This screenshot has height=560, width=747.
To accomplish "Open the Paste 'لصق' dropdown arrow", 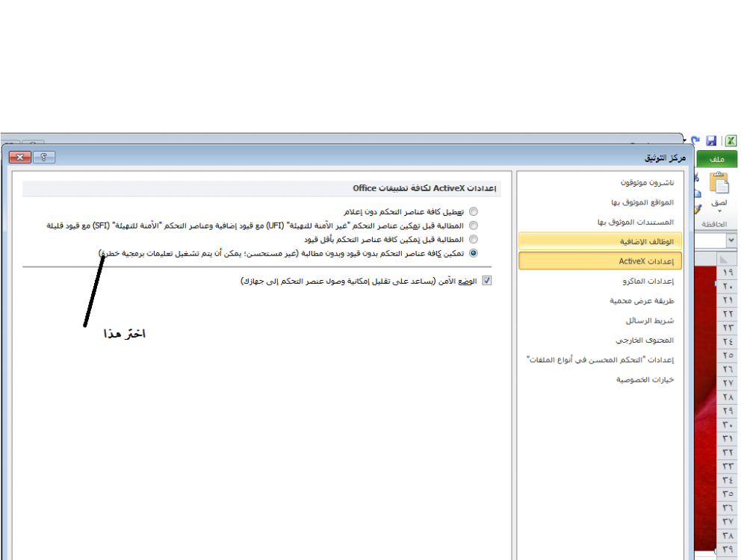I will [x=719, y=211].
